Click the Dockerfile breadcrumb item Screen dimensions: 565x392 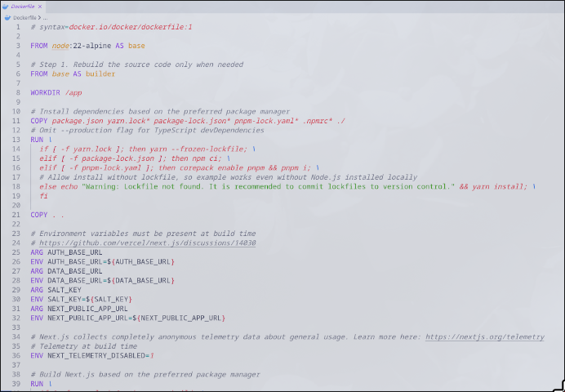[x=24, y=16]
